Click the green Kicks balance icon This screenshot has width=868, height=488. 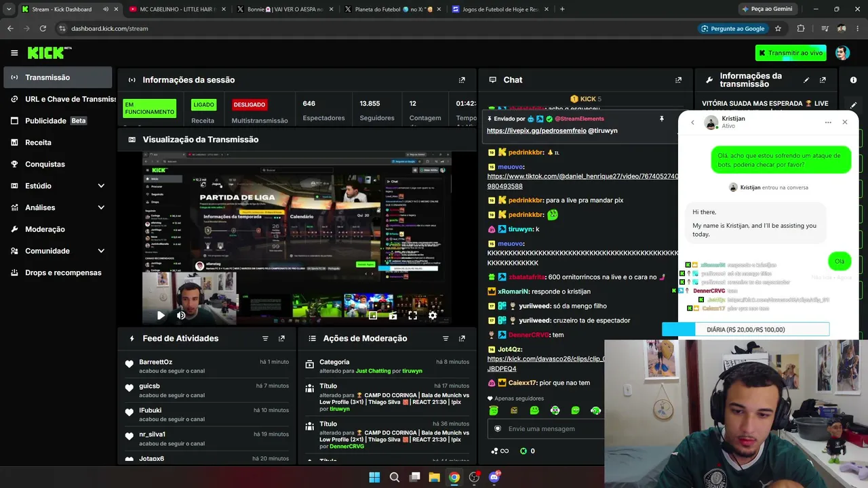tap(524, 451)
